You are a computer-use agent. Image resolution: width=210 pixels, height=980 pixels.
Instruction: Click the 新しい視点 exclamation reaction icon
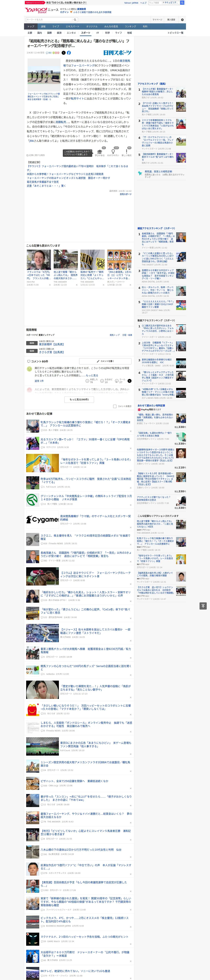coord(127,151)
